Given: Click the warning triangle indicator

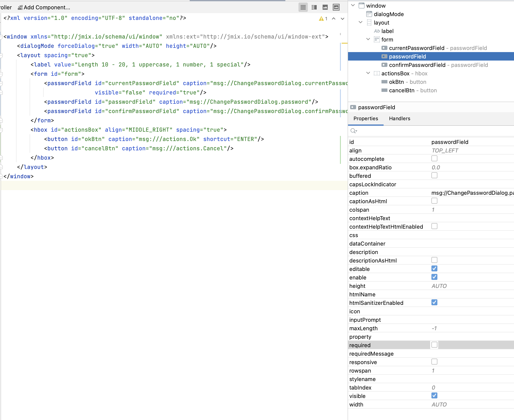Looking at the screenshot, I should (321, 19).
